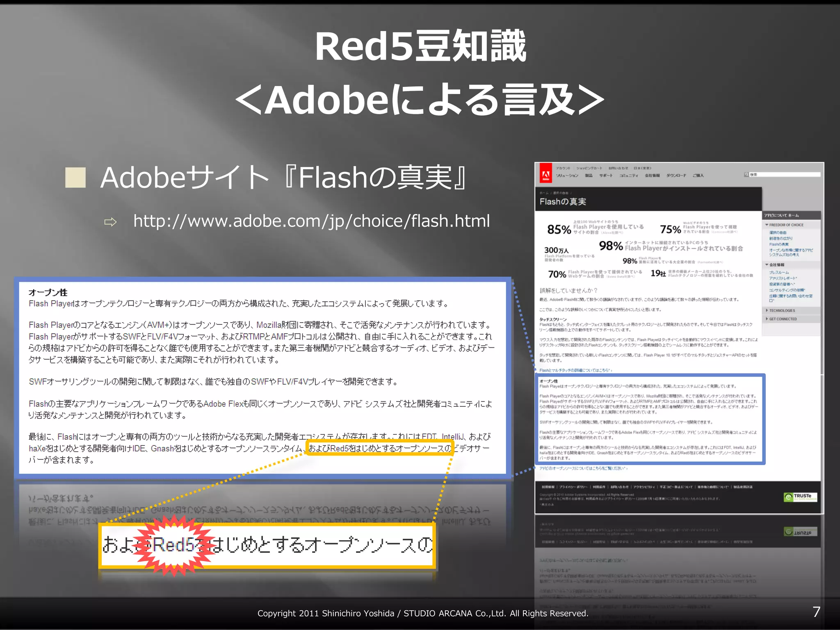
Task: Click the slide title Red5豆知識
Action: (420, 46)
